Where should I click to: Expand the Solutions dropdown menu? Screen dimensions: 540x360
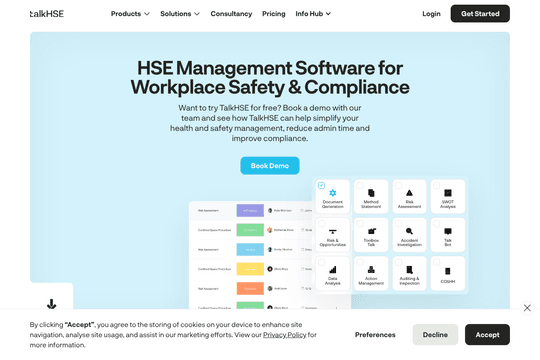pyautogui.click(x=180, y=14)
